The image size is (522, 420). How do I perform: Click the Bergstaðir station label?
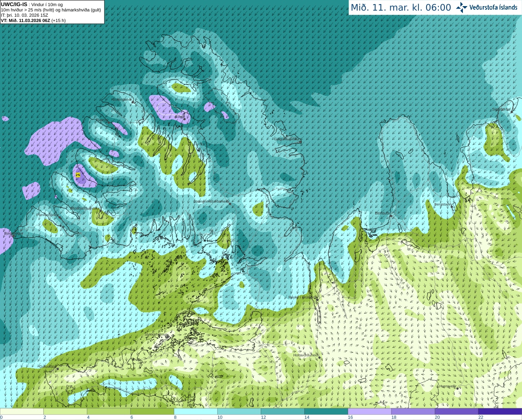coord(443,204)
